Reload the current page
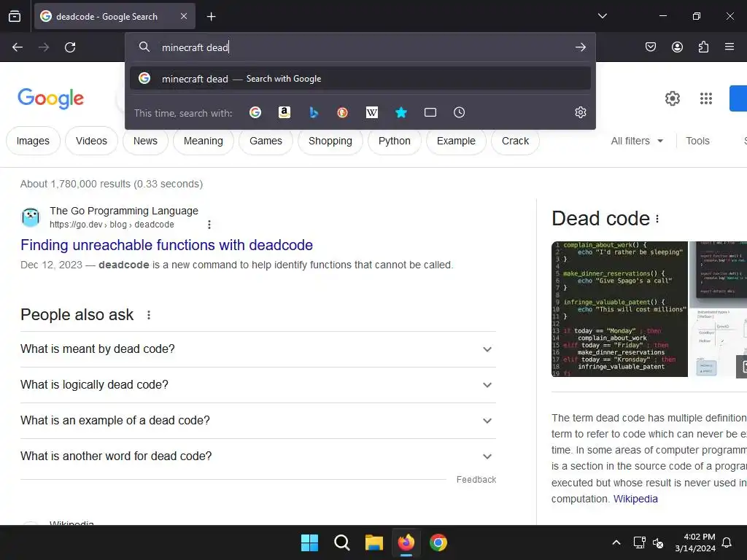The width and height of the screenshot is (747, 560). (x=70, y=47)
